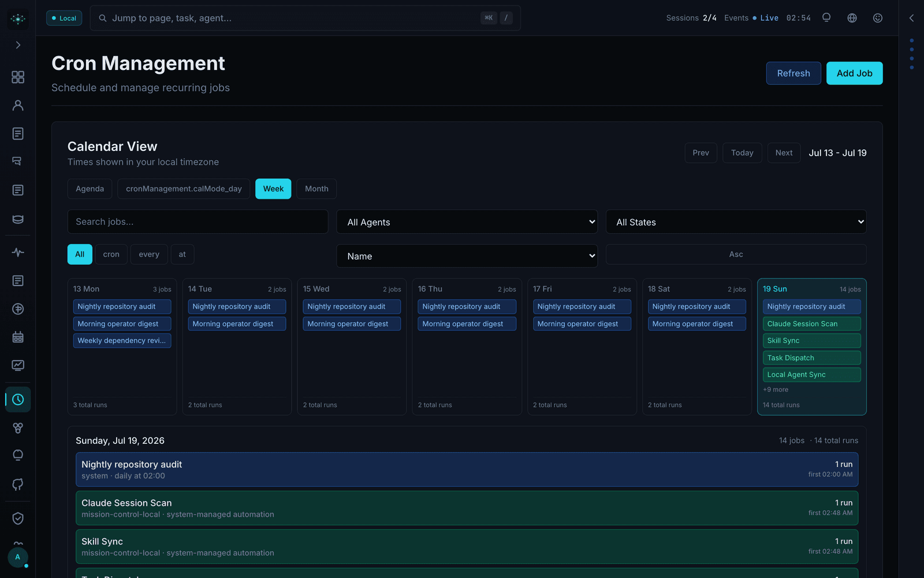
Task: Open the All Agents dropdown
Action: click(467, 222)
